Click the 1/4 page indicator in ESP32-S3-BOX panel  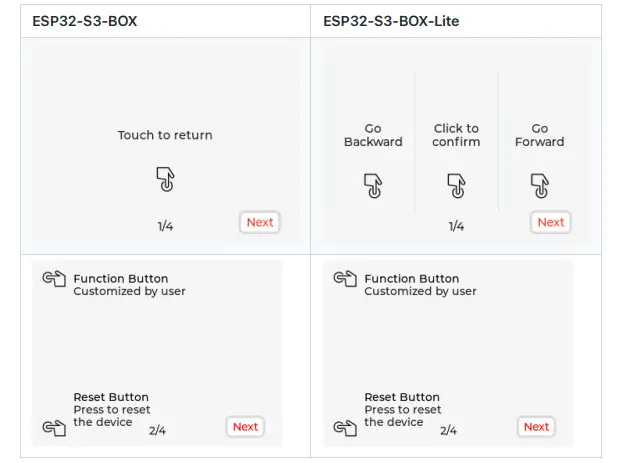tap(165, 226)
